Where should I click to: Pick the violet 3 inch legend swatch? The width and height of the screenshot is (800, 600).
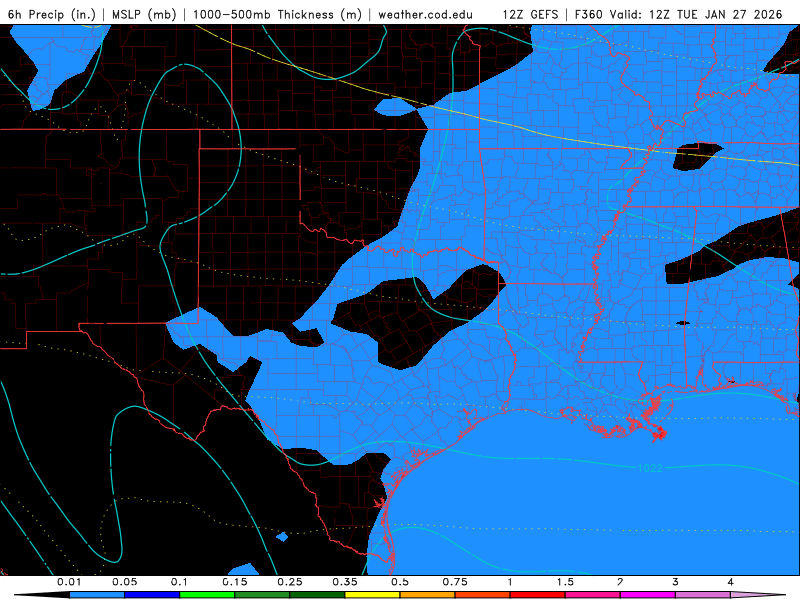(x=703, y=595)
